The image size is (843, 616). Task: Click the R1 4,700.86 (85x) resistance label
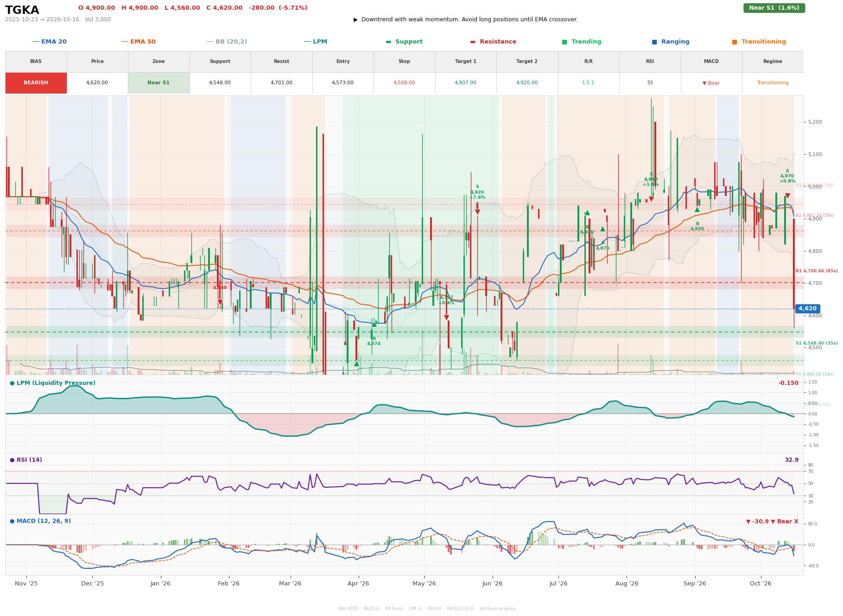tap(817, 271)
